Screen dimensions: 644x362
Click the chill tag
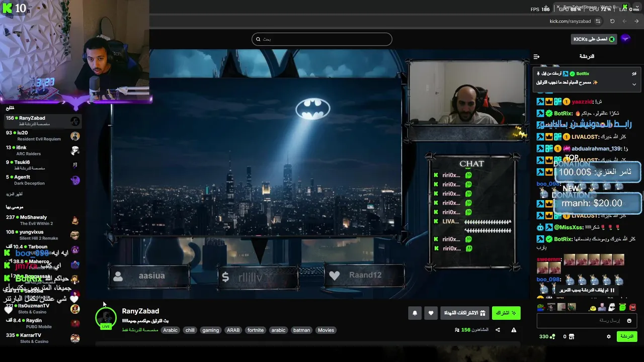190,330
